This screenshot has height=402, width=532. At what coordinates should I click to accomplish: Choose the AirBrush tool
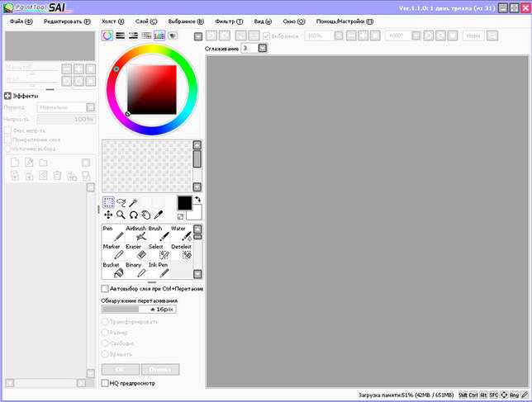(136, 234)
